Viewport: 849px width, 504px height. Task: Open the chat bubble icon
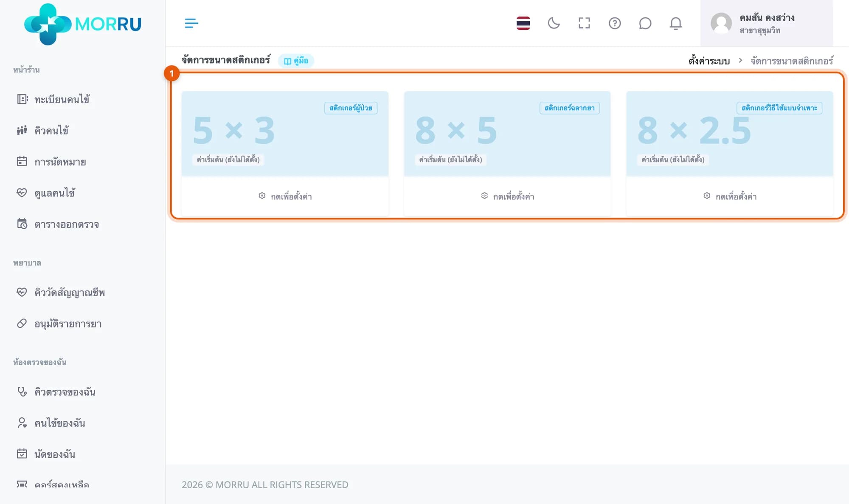[645, 23]
